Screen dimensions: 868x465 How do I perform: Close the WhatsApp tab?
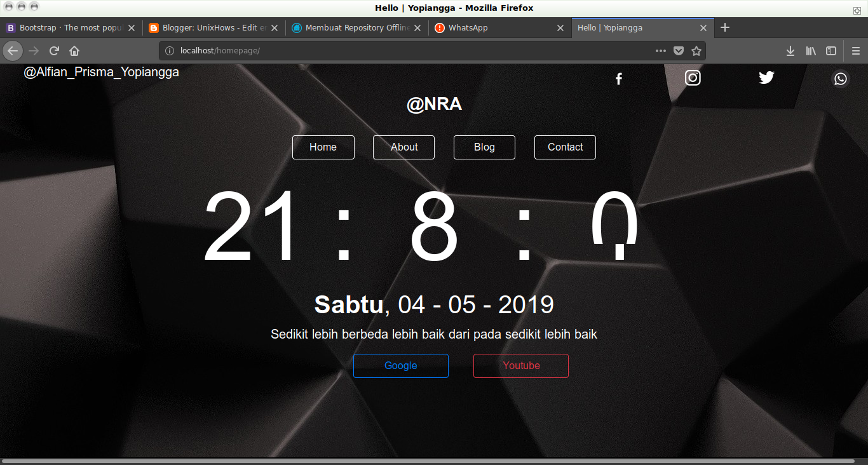click(x=560, y=28)
